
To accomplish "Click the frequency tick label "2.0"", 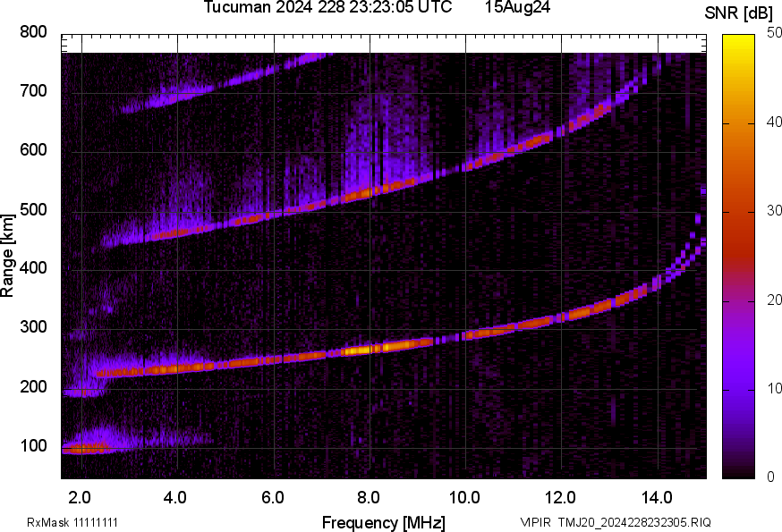I will (x=80, y=498).
